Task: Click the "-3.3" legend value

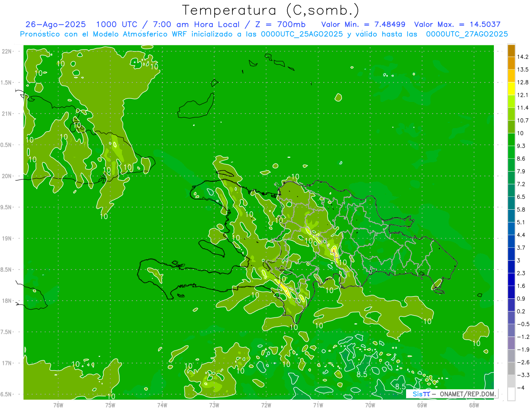Action: point(523,375)
